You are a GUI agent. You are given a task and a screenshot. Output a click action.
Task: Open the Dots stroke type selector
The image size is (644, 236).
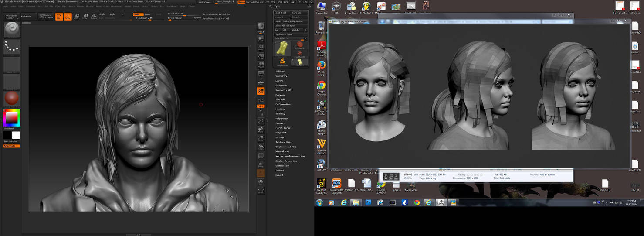coord(12,47)
